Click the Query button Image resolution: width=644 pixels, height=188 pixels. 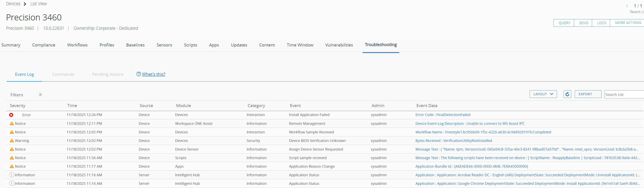(x=564, y=23)
